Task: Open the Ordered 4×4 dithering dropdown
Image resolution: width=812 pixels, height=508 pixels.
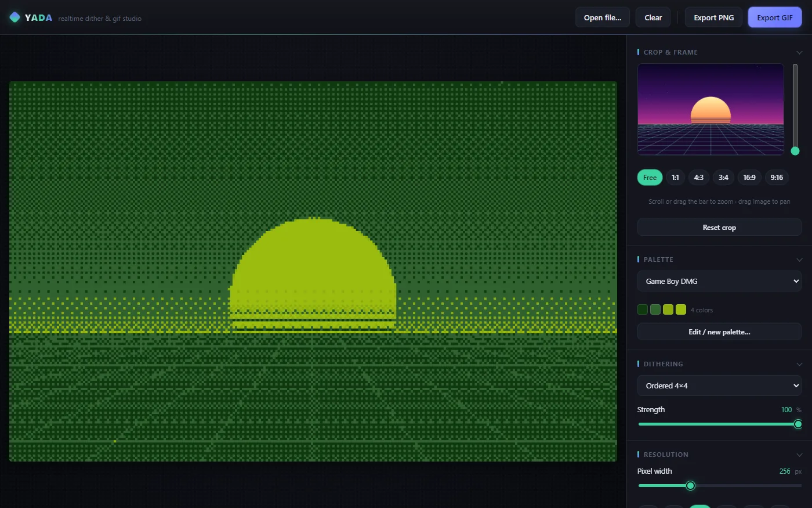Action: (x=719, y=385)
